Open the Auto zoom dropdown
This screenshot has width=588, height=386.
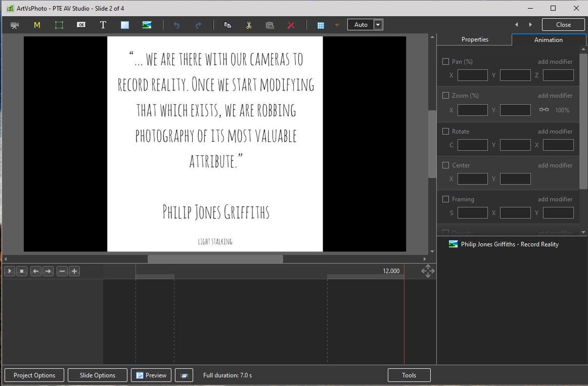(x=378, y=25)
